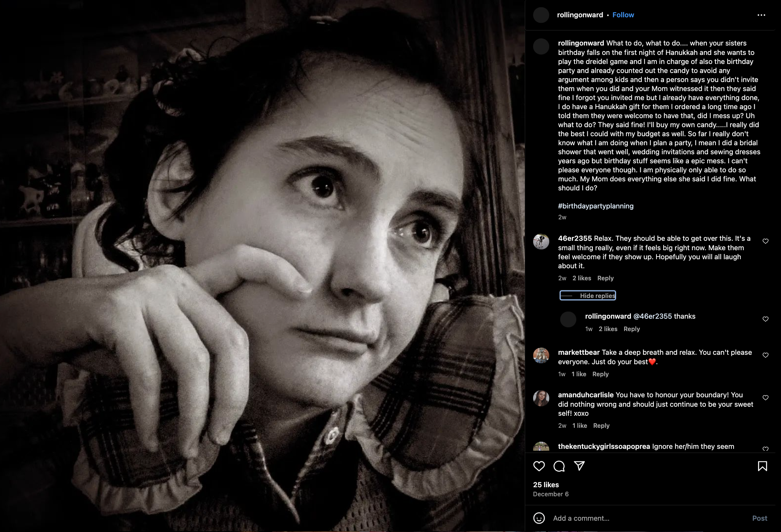Screen dimensions: 781x532
Task: Like the markettbear comment heart
Action: coord(765,355)
